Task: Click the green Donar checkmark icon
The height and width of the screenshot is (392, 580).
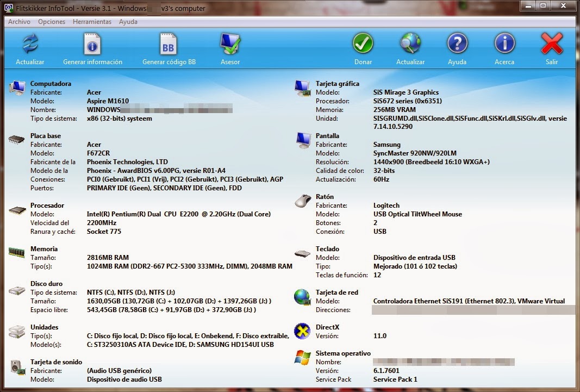Action: 363,42
